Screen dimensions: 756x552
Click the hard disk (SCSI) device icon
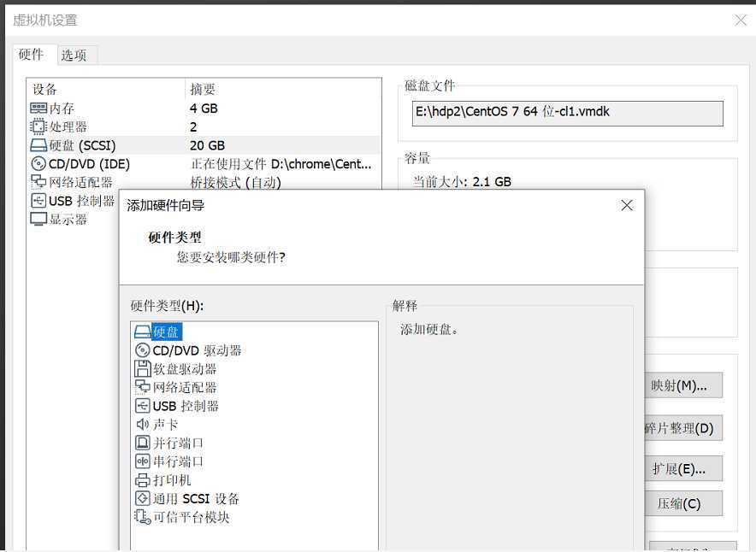coord(38,145)
